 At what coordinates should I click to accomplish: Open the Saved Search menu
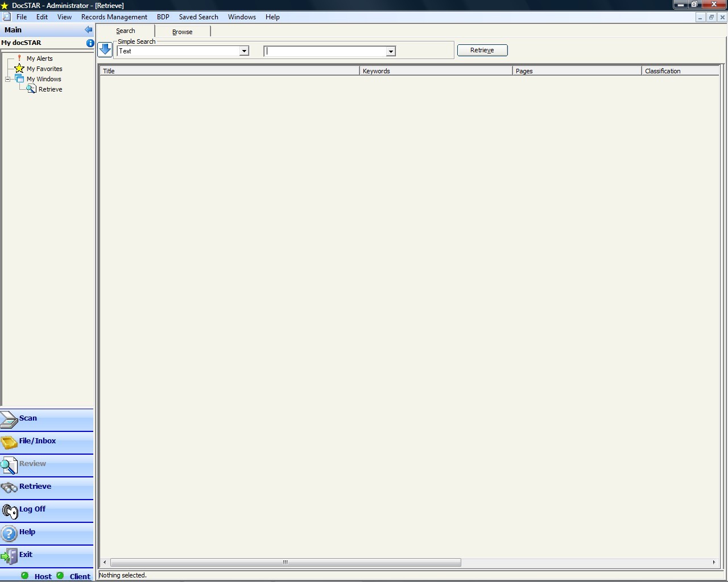[198, 17]
